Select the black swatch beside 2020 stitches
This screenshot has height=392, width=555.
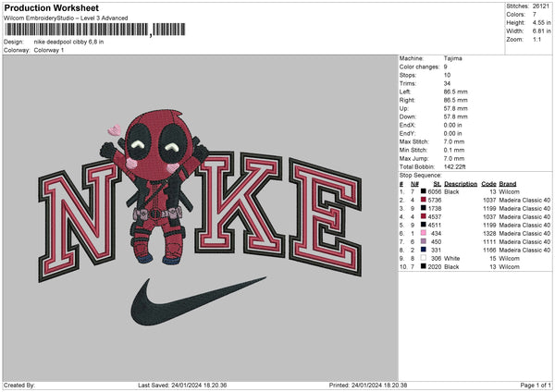(x=423, y=266)
